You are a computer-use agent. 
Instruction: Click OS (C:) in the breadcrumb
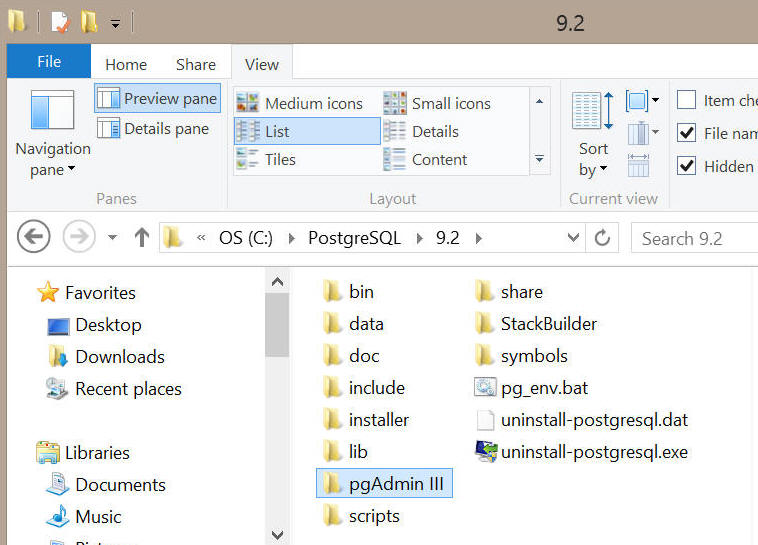(246, 238)
